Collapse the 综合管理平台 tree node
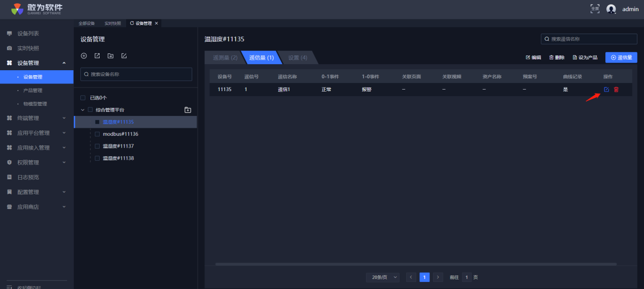Viewport: 644px width, 289px height. (x=82, y=110)
